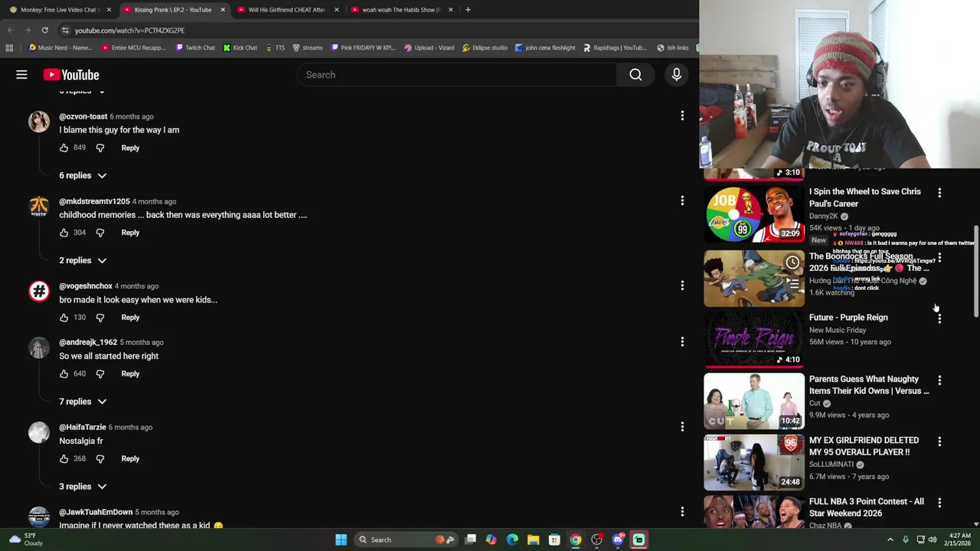This screenshot has width=980, height=551.
Task: Dislike the @HaifaTarzie comment
Action: (x=100, y=458)
